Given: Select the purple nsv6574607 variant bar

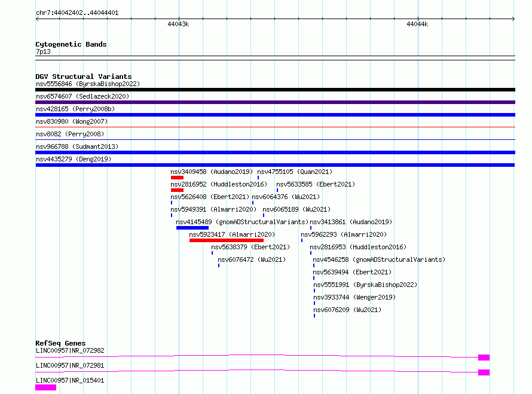Looking at the screenshot, I should click(x=275, y=102).
